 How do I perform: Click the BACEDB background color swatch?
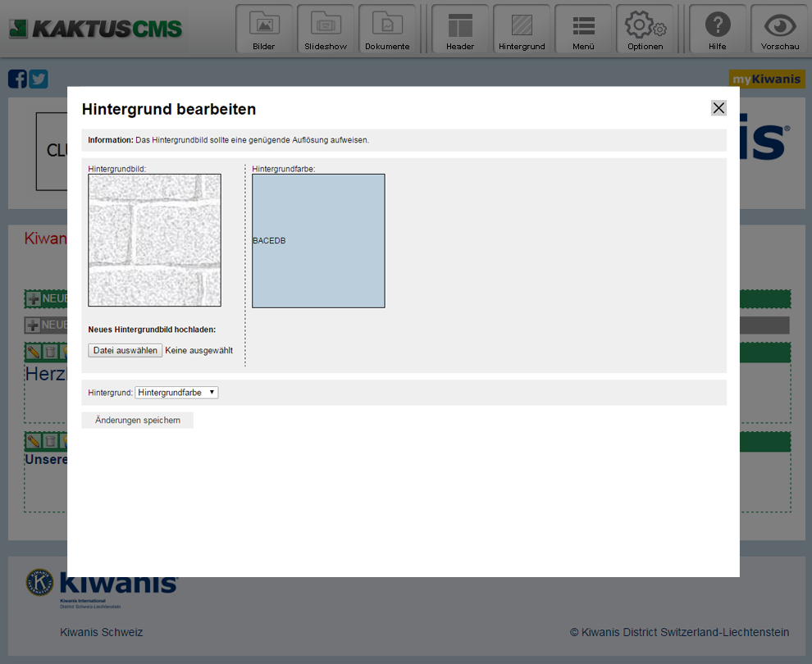pos(318,241)
